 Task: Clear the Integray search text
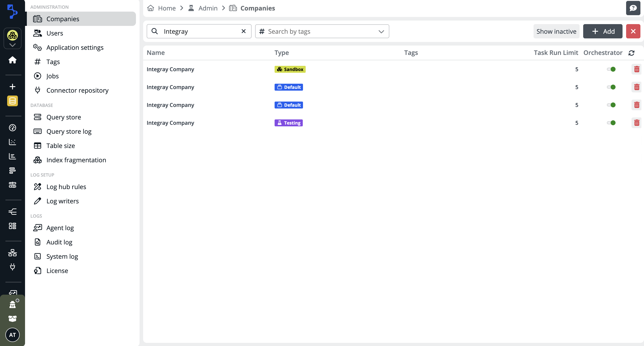tap(243, 31)
